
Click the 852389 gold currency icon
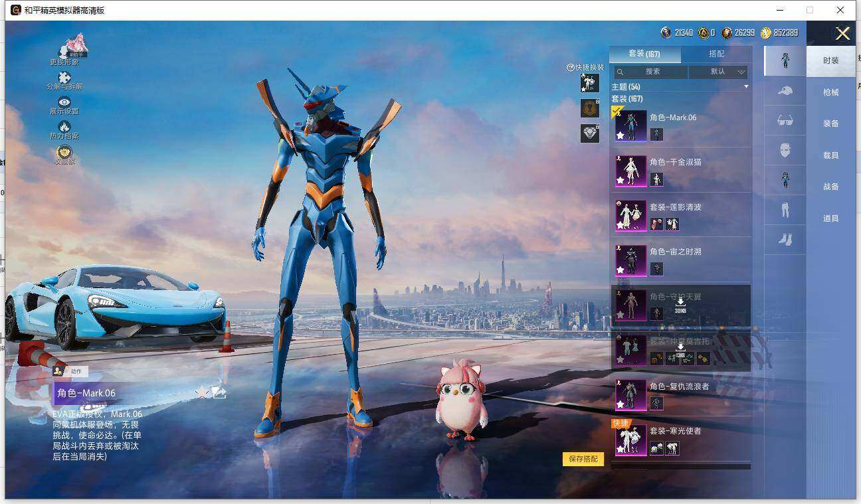[x=766, y=33]
